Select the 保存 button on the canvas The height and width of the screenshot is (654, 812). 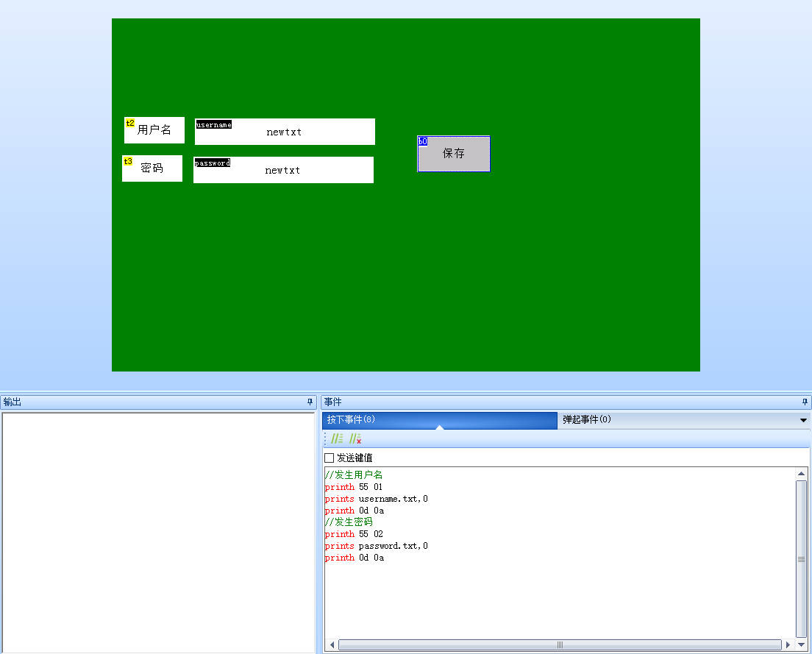coord(454,154)
